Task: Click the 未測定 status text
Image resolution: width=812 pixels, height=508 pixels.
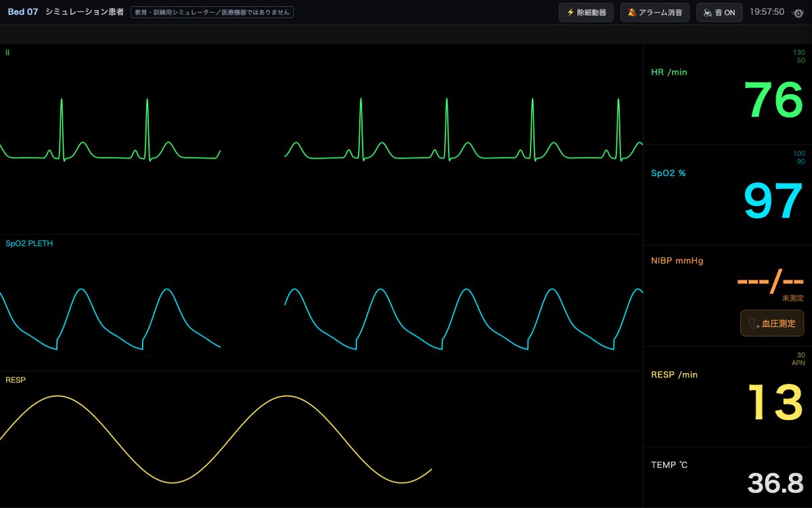Action: 793,298
